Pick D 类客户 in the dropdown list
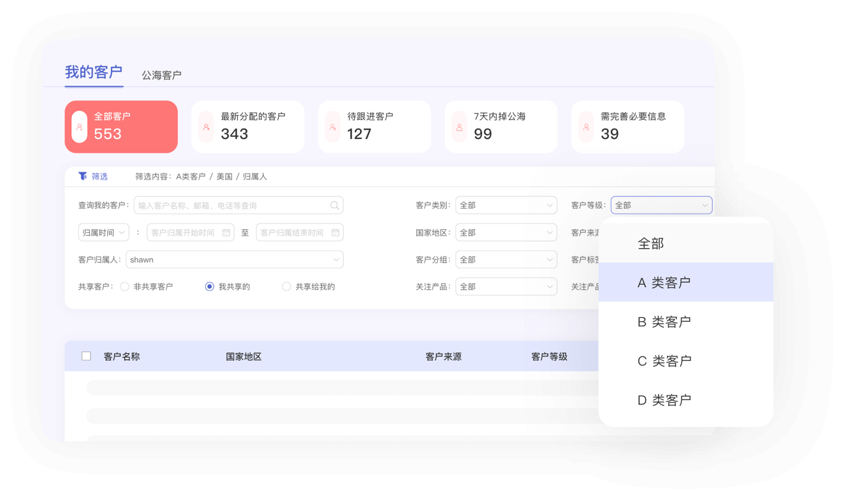The height and width of the screenshot is (504, 848). [x=664, y=400]
